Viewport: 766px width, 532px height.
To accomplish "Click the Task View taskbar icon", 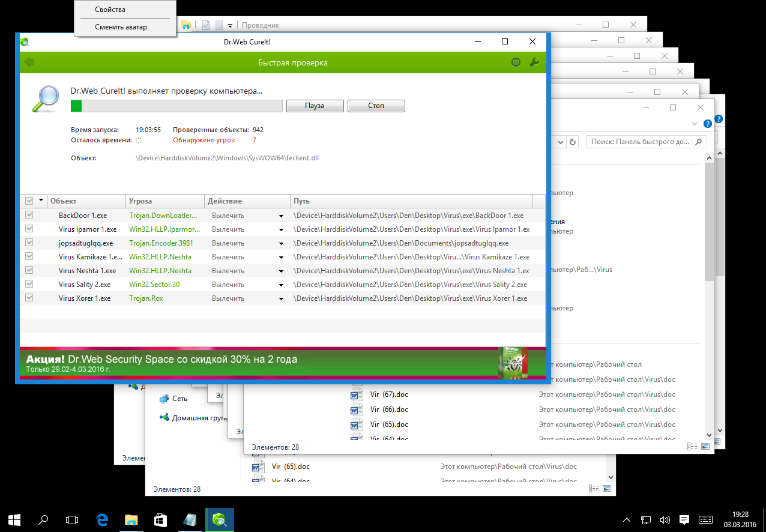I will point(72,519).
